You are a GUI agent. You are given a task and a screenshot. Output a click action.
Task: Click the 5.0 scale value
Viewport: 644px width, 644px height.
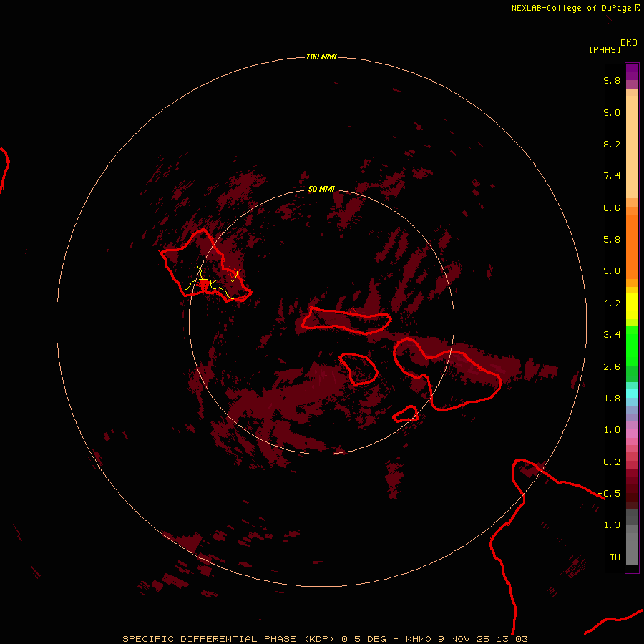coord(612,271)
